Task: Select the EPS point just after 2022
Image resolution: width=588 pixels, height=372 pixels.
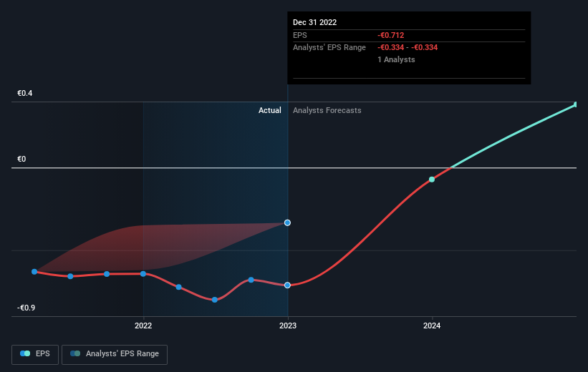Action: pyautogui.click(x=179, y=287)
